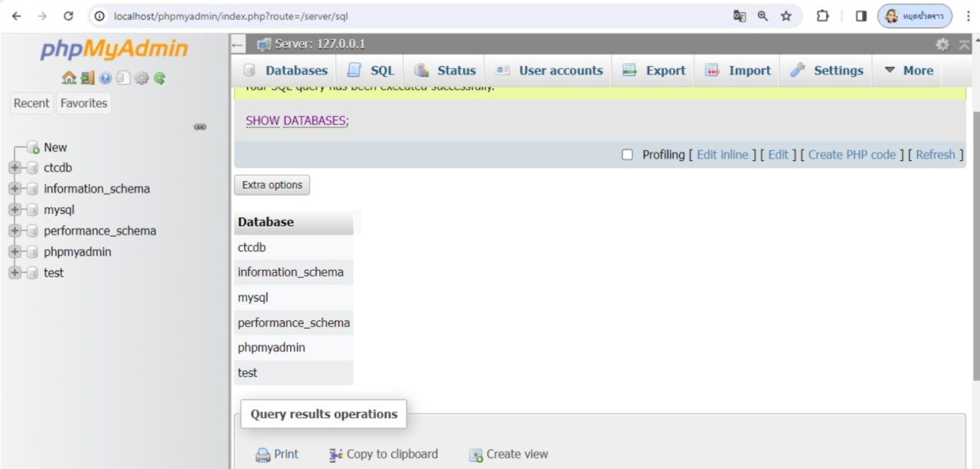Open the More dropdown menu
980x469 pixels.
point(909,71)
